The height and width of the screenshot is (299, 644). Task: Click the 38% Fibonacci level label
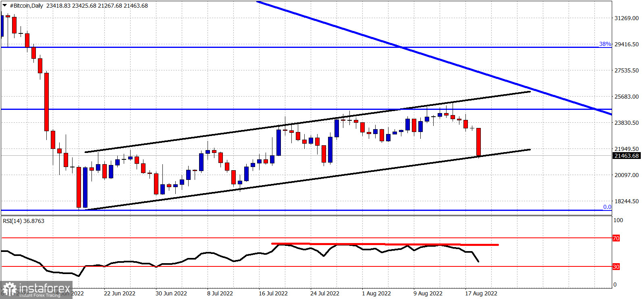tap(605, 44)
